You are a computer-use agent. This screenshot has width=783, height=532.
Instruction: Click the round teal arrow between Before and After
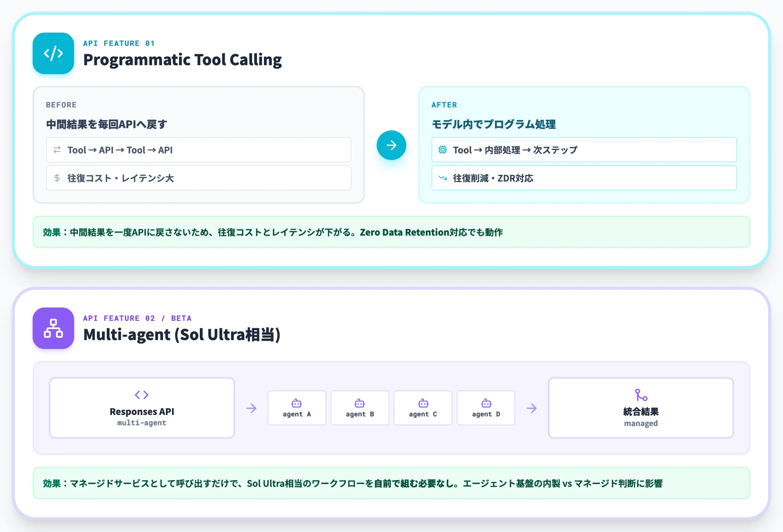[391, 145]
